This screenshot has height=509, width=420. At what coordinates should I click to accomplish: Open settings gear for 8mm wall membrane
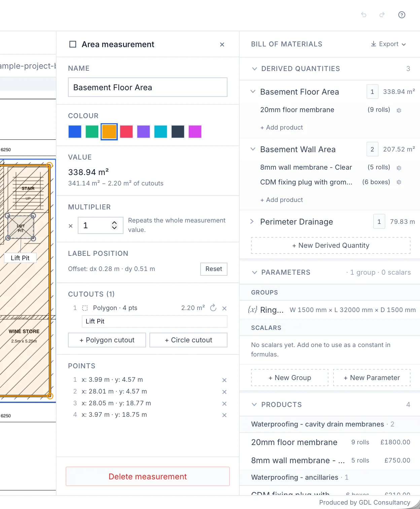[x=399, y=168]
